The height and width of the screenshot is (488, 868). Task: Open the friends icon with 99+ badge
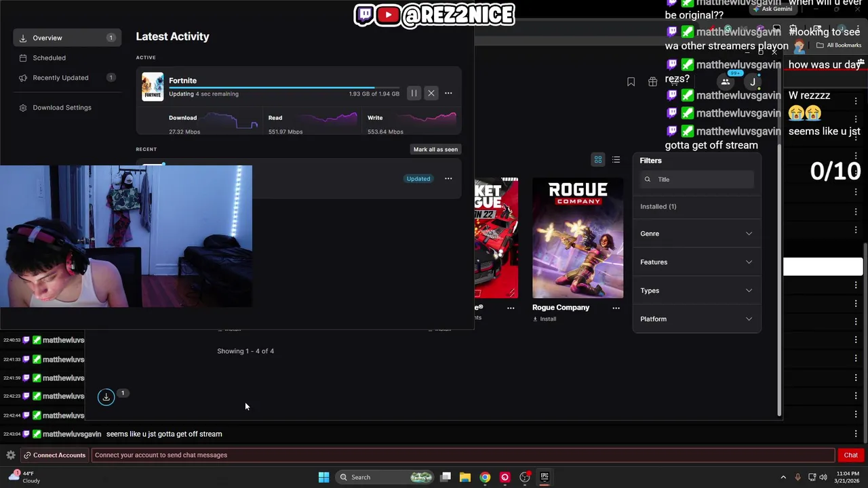click(726, 82)
